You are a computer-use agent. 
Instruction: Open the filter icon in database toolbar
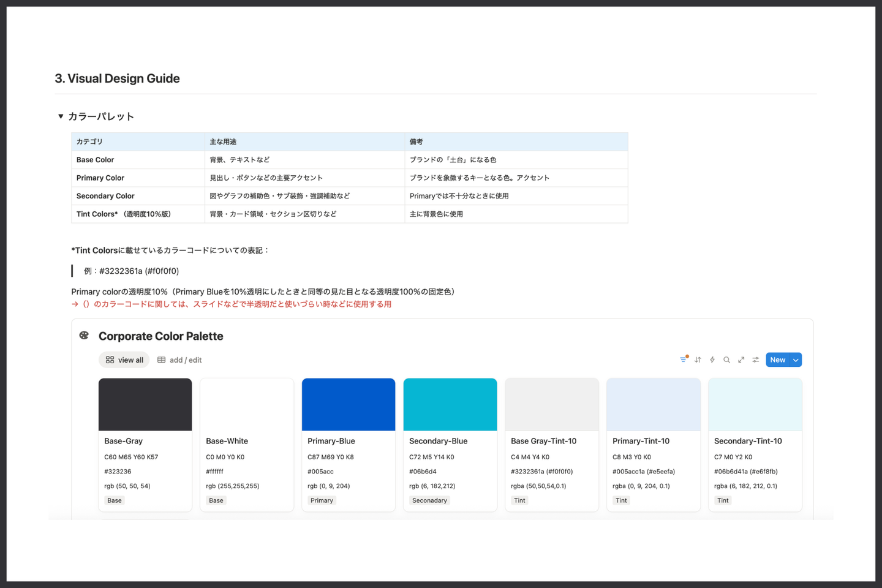pos(683,360)
